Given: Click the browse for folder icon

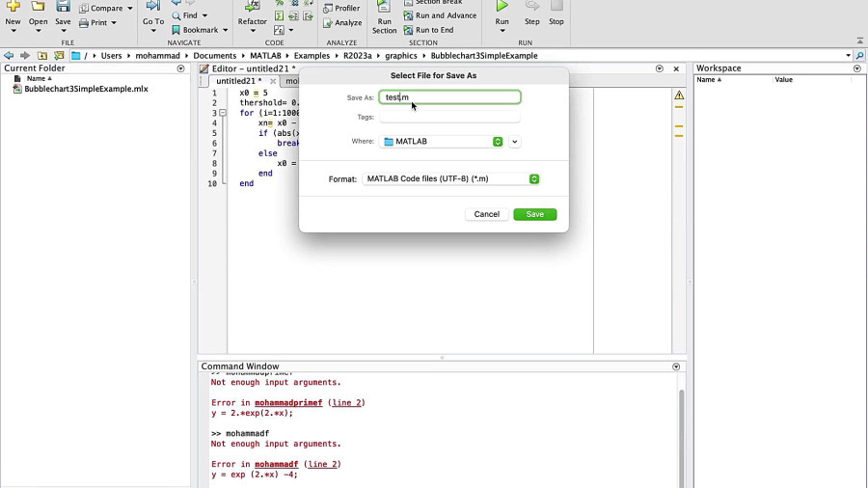Looking at the screenshot, I should pyautogui.click(x=59, y=55).
